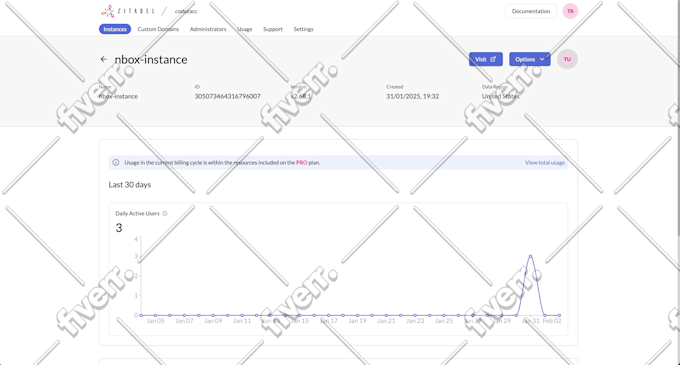This screenshot has width=680, height=365.
Task: Click the info icon next to Daily Active Users
Action: pyautogui.click(x=165, y=213)
